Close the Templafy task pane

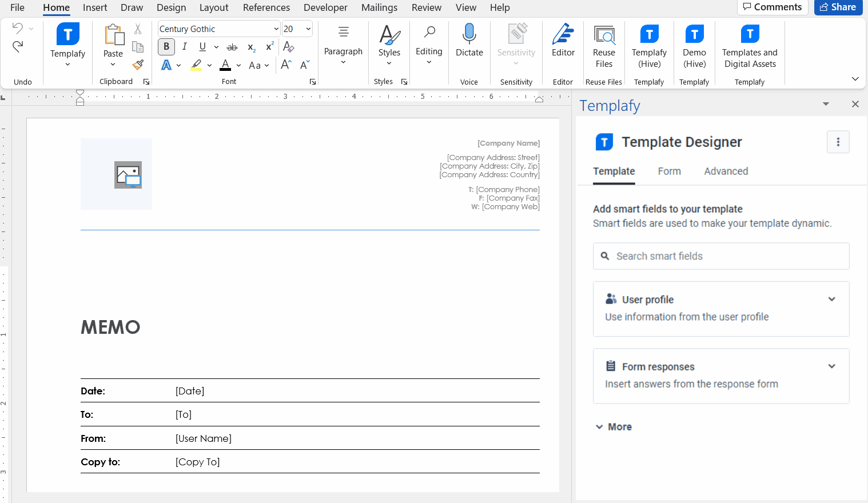pyautogui.click(x=855, y=104)
